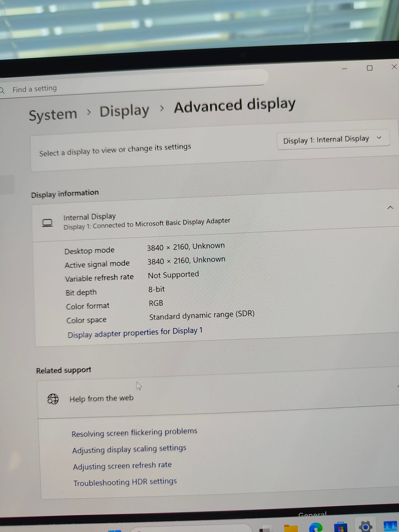The image size is (399, 532).
Task: Open Troubleshooting HDR settings link
Action: click(x=125, y=482)
